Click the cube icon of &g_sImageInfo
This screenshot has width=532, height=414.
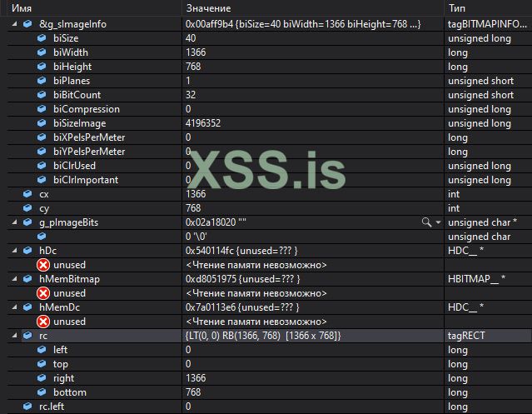27,24
